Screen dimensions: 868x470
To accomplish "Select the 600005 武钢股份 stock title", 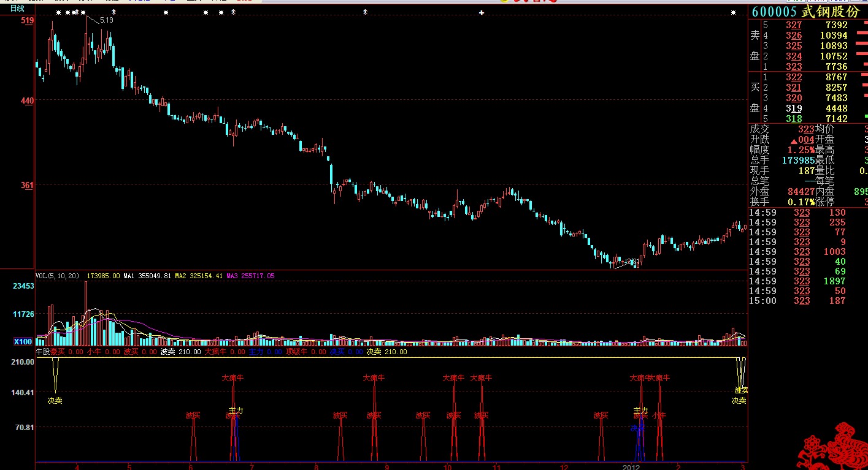I will tap(805, 12).
